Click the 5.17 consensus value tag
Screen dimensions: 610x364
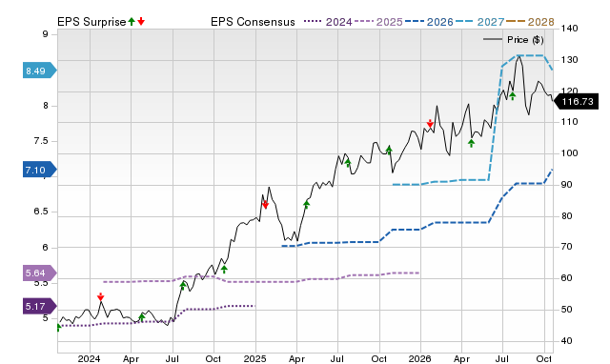(x=40, y=306)
